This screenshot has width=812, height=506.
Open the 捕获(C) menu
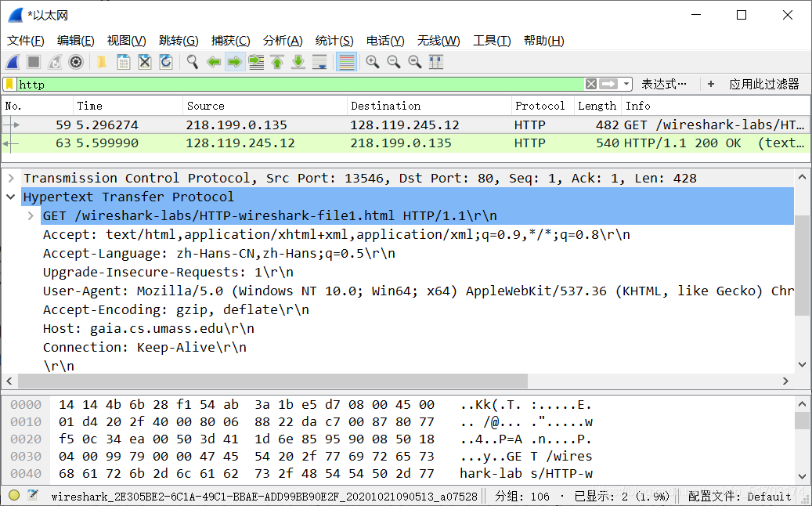pos(230,41)
